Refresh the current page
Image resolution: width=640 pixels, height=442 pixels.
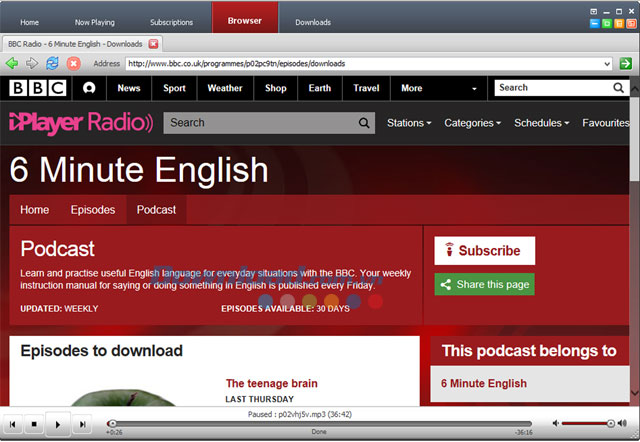click(x=52, y=63)
